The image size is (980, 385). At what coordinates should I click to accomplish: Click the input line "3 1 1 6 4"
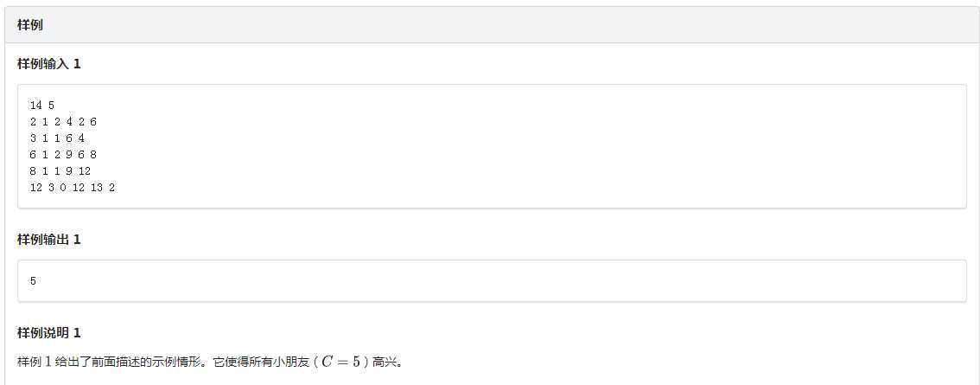click(57, 138)
